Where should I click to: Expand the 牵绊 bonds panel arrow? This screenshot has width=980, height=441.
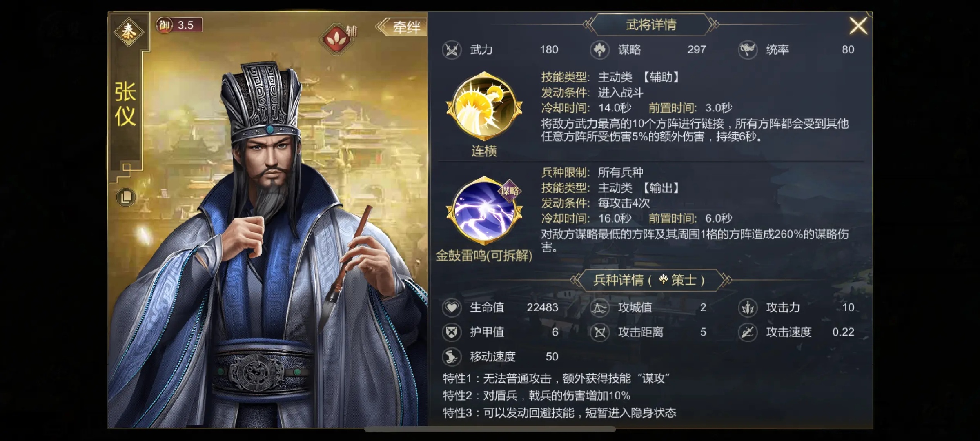401,27
